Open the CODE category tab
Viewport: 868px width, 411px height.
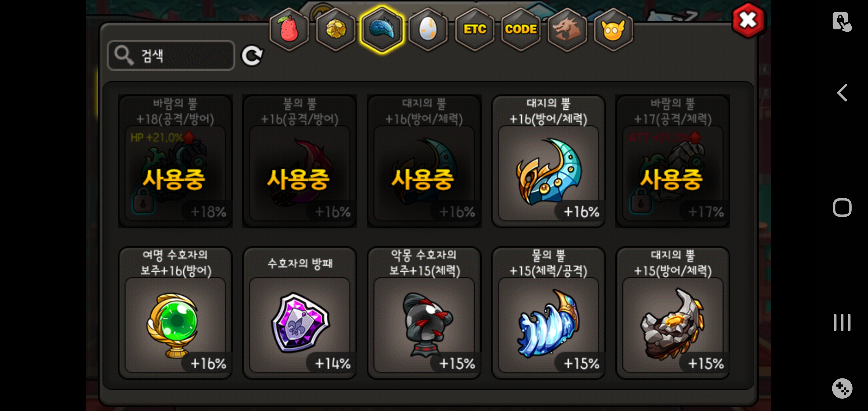(x=521, y=30)
